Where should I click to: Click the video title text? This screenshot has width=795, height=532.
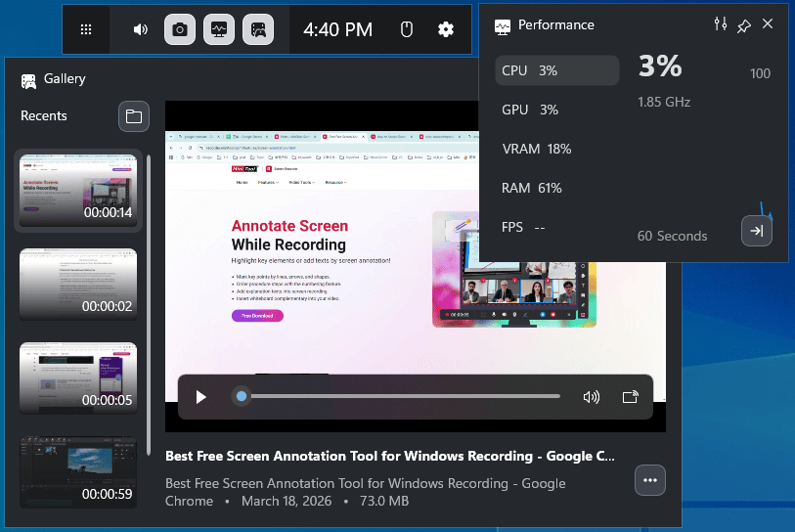(x=390, y=457)
